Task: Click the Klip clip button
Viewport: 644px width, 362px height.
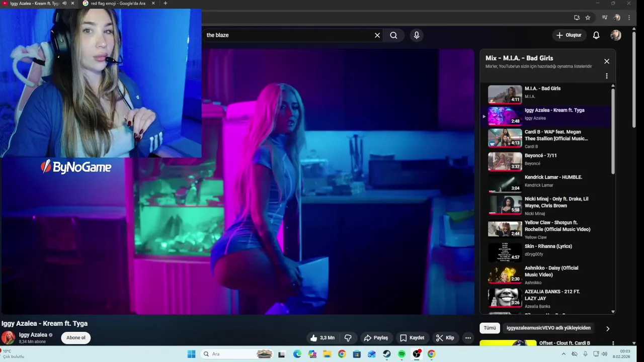Action: [445, 338]
